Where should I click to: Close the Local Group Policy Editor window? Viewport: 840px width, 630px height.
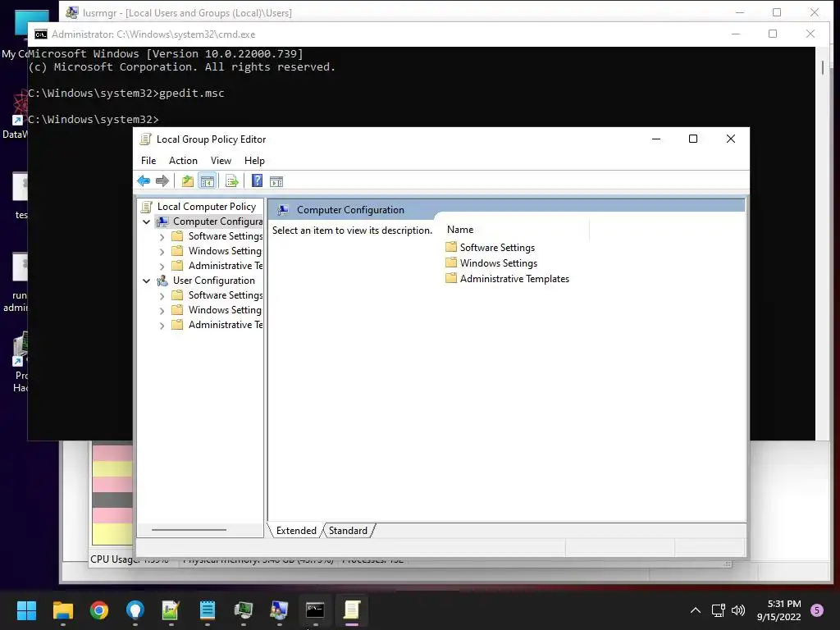[731, 139]
